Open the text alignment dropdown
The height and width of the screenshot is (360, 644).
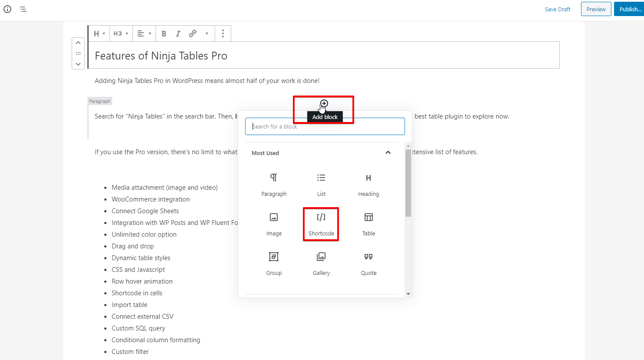(x=144, y=33)
